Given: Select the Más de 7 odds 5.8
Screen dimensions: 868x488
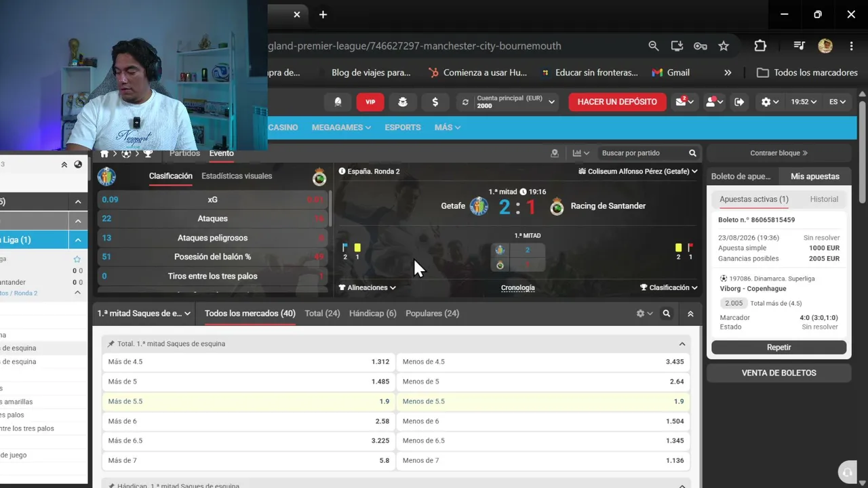Looking at the screenshot, I should (x=249, y=461).
